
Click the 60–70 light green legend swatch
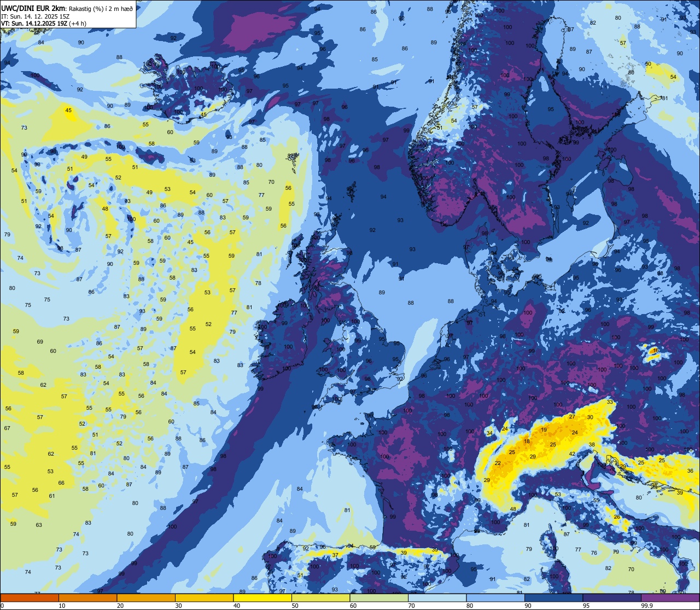379,597
